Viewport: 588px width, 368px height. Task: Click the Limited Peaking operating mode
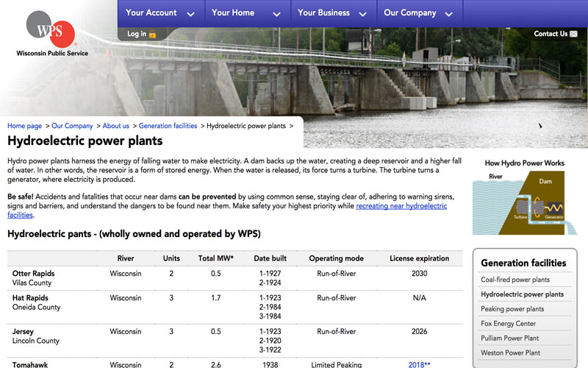click(337, 364)
